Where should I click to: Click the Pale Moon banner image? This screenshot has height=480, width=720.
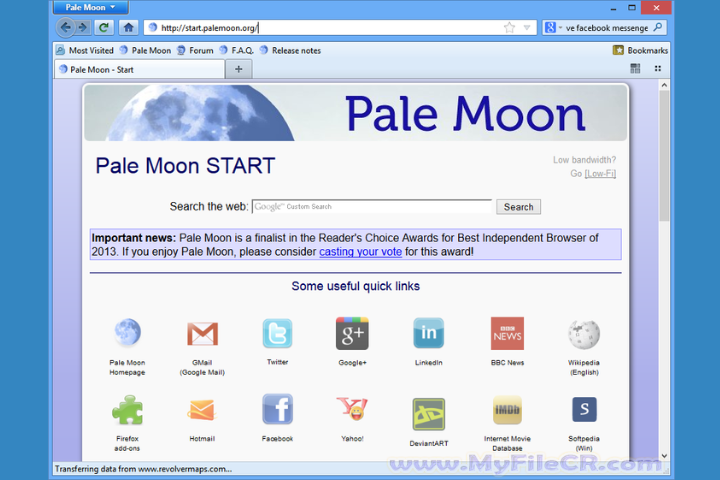pyautogui.click(x=355, y=113)
